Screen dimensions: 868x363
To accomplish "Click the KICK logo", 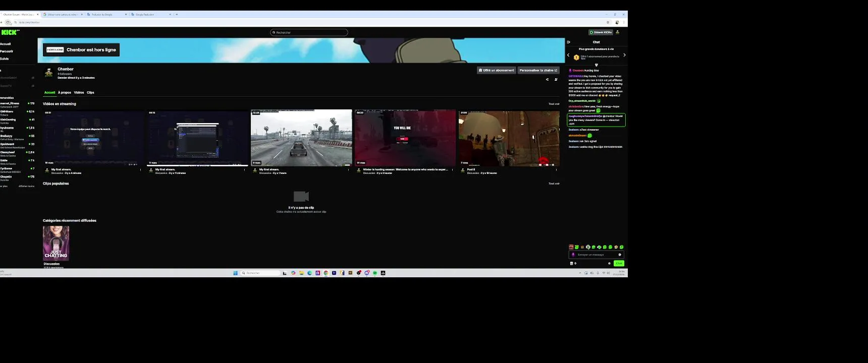I will pos(10,32).
